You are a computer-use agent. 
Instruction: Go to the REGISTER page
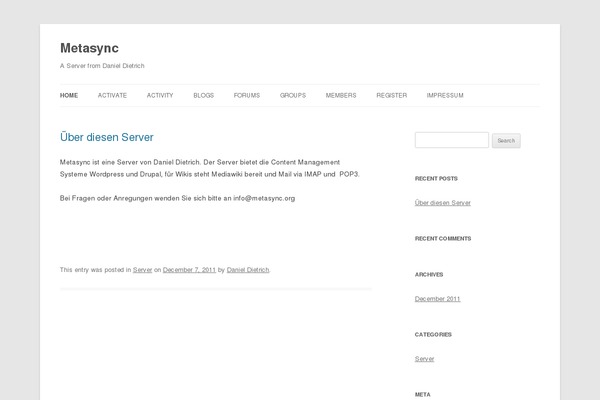coord(391,95)
